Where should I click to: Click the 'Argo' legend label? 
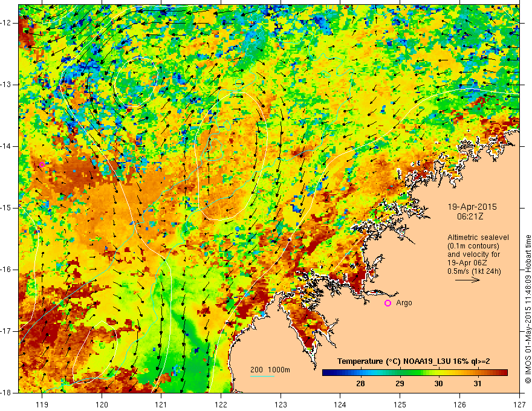coord(404,303)
